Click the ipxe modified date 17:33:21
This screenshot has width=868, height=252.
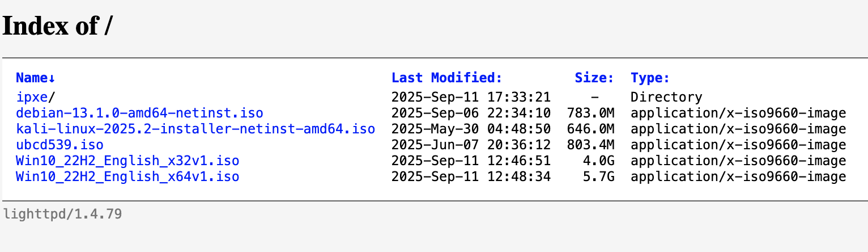tap(471, 97)
